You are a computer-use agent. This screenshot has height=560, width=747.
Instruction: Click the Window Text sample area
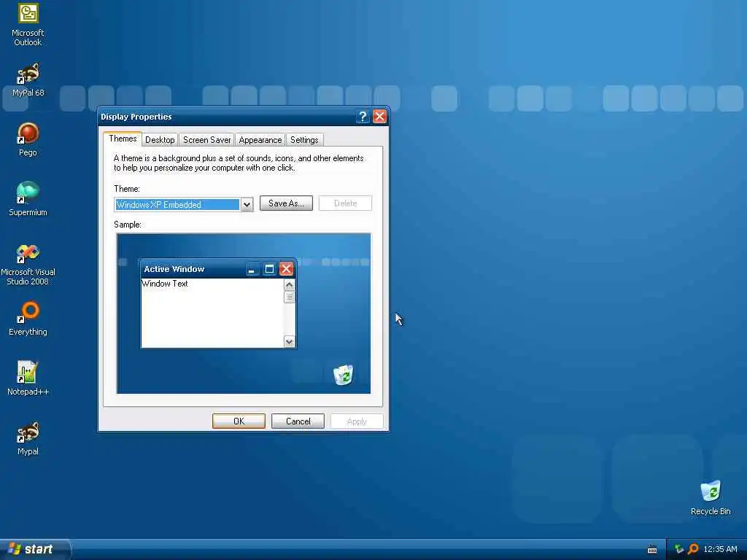[212, 314]
